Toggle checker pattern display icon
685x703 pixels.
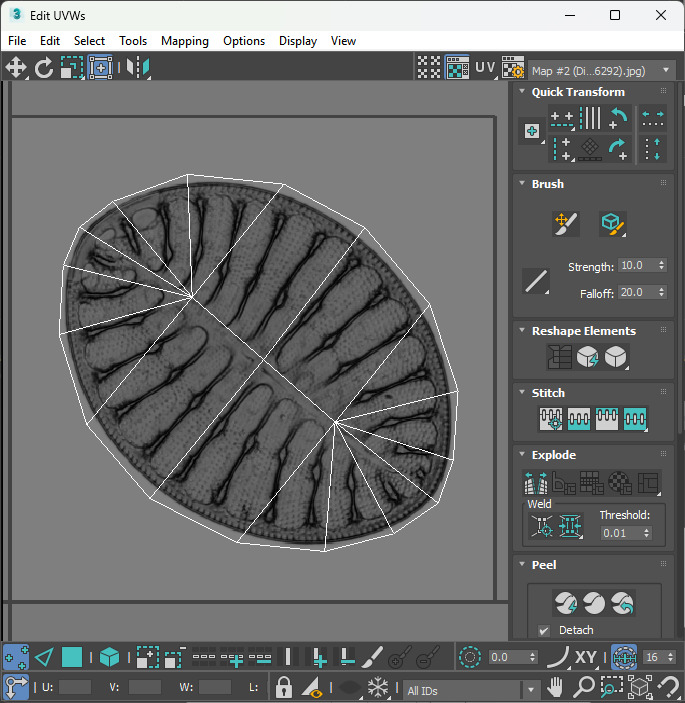coord(429,67)
